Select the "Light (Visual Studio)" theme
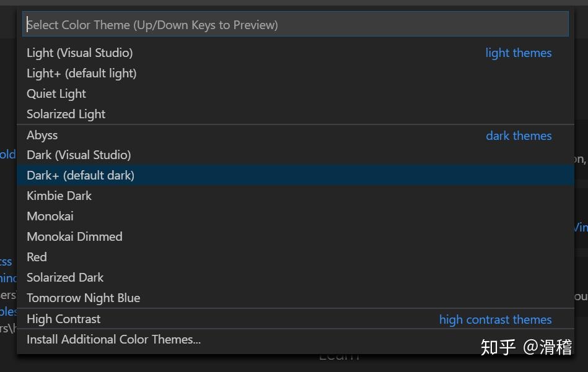Screen dimensions: 588x372 79,53
